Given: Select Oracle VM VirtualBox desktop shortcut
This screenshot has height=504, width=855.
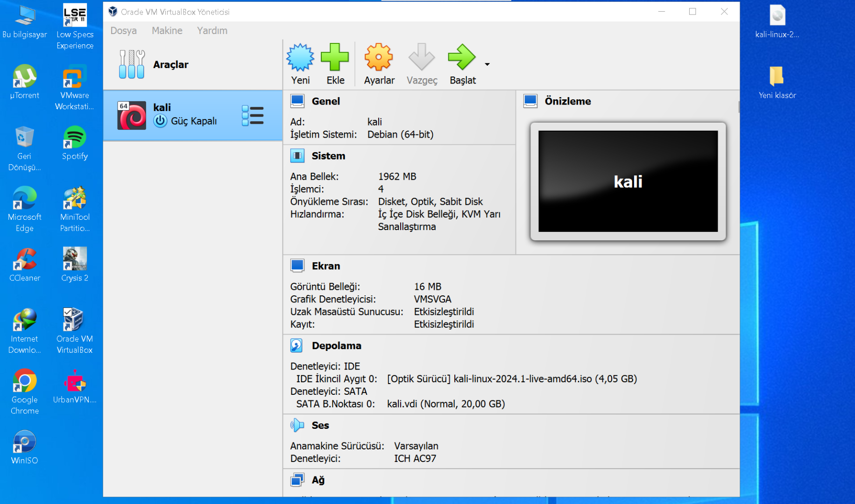Looking at the screenshot, I should pos(75,331).
